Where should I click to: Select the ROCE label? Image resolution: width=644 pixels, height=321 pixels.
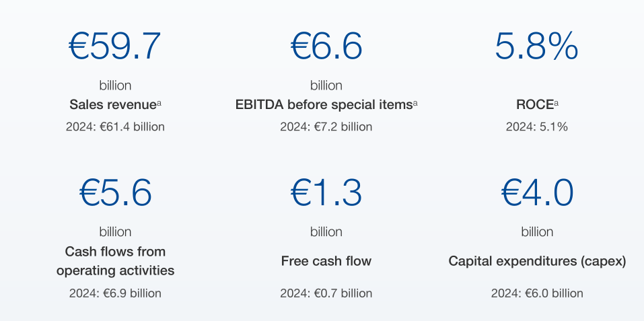click(x=533, y=105)
